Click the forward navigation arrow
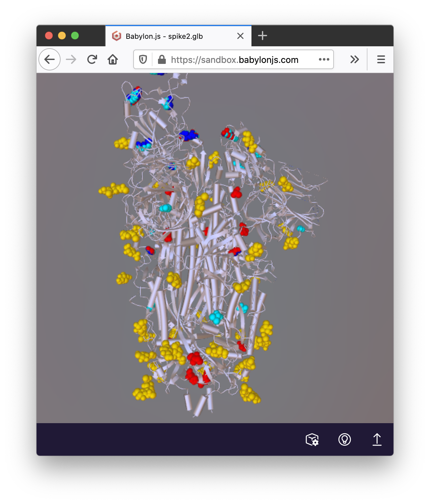Viewport: 430px width, 504px height. (x=71, y=59)
